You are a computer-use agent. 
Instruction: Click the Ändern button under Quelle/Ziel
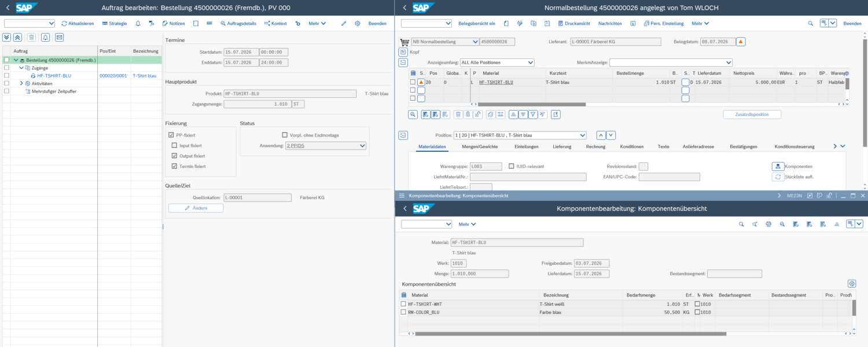196,208
